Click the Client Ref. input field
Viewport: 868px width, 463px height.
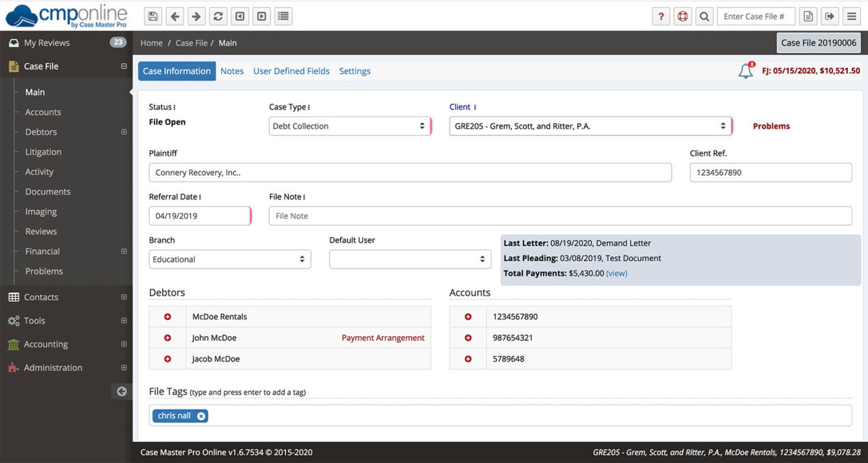click(x=771, y=172)
